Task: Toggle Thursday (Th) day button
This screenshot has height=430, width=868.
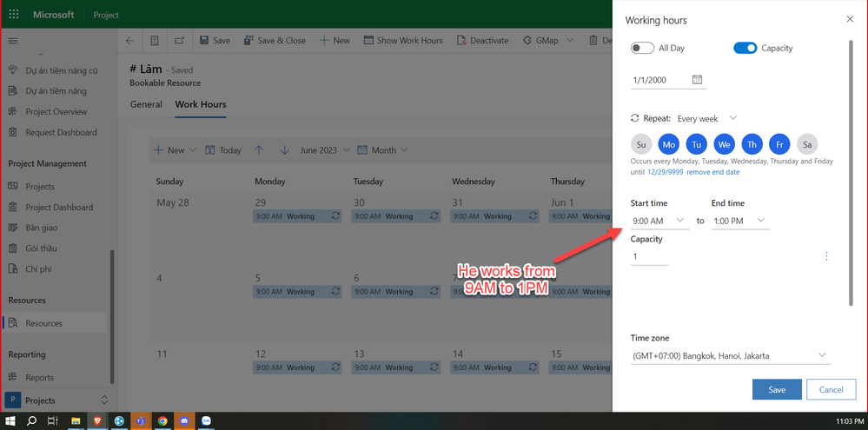Action: pos(752,144)
